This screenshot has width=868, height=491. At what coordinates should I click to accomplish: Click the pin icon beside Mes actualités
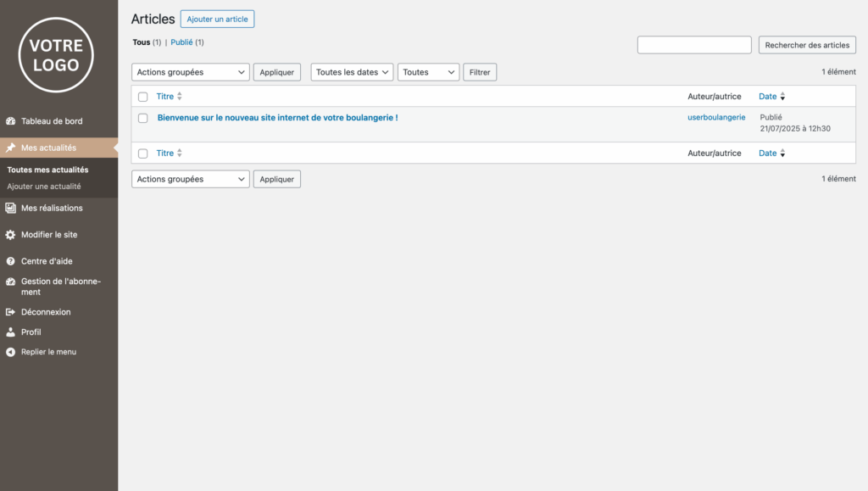point(11,148)
